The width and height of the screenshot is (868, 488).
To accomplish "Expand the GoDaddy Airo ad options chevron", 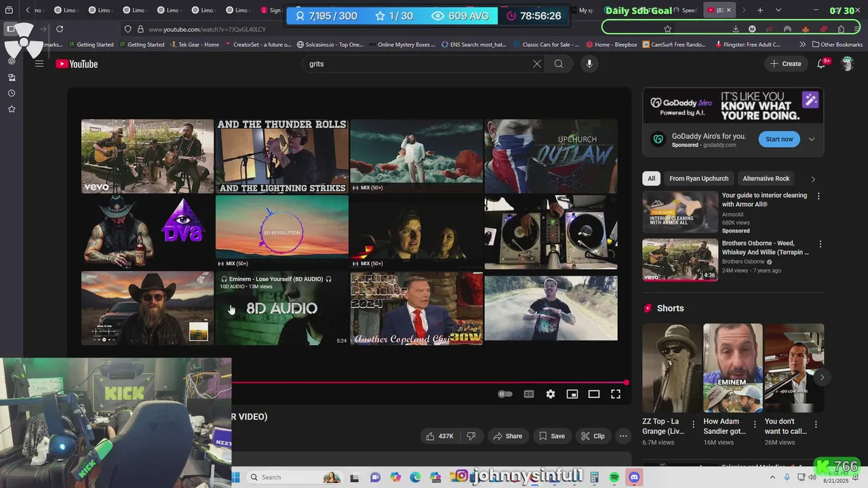I will pyautogui.click(x=812, y=139).
